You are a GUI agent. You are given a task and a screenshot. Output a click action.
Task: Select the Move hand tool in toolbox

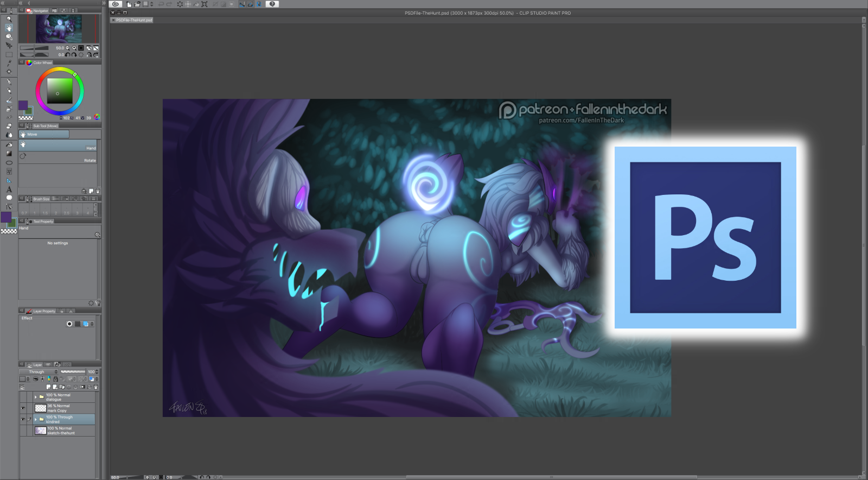click(x=9, y=28)
